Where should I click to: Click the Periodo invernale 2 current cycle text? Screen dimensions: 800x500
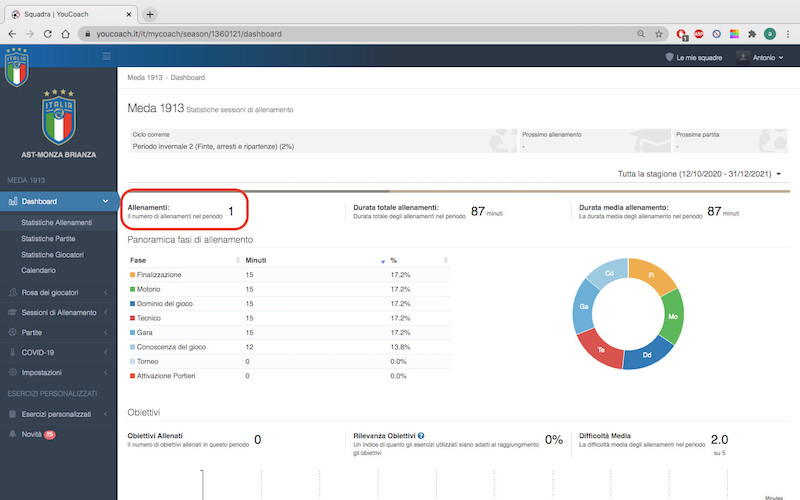(x=213, y=146)
